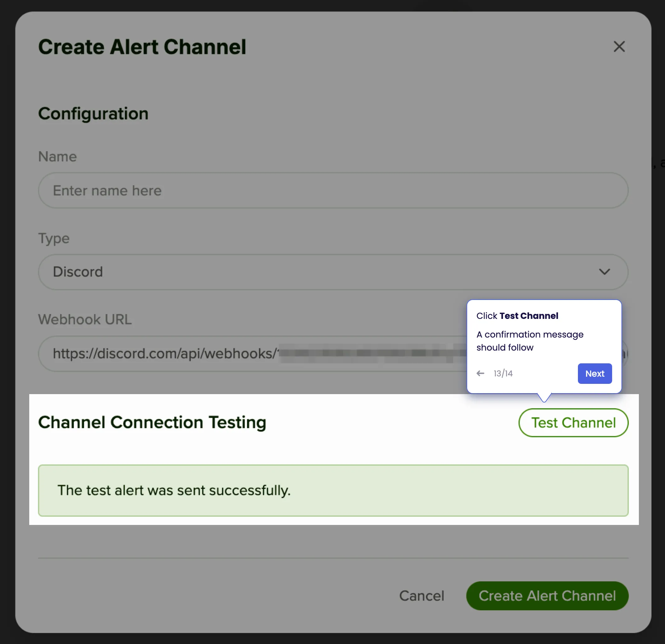
Task: Click the '13/14' step counter
Action: click(x=503, y=373)
